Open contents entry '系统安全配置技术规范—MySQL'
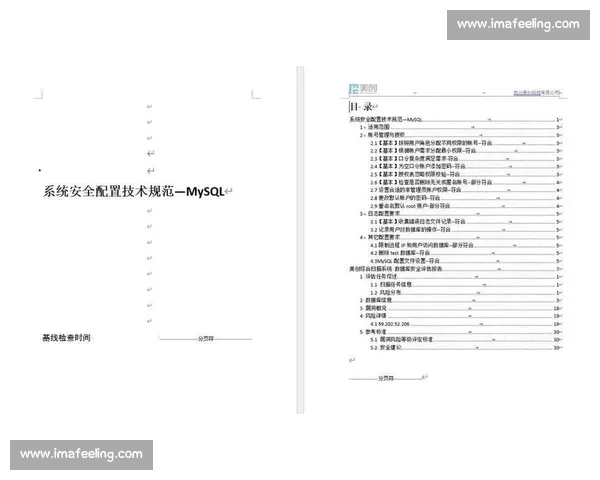 [454, 119]
